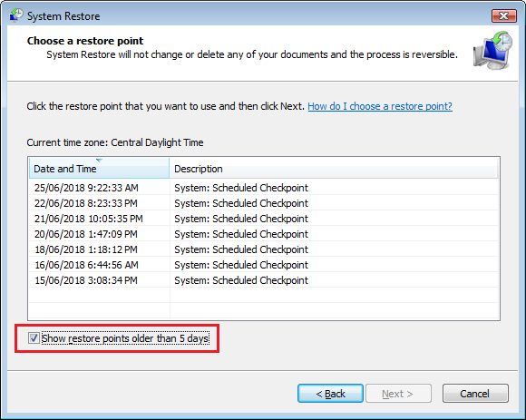Click an empty row in restore point list
The width and height of the screenshot is (526, 420).
(264, 295)
